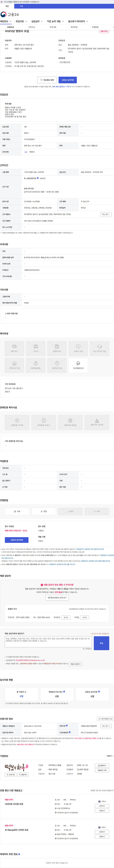Click the company 홈페이지 button

102,766
